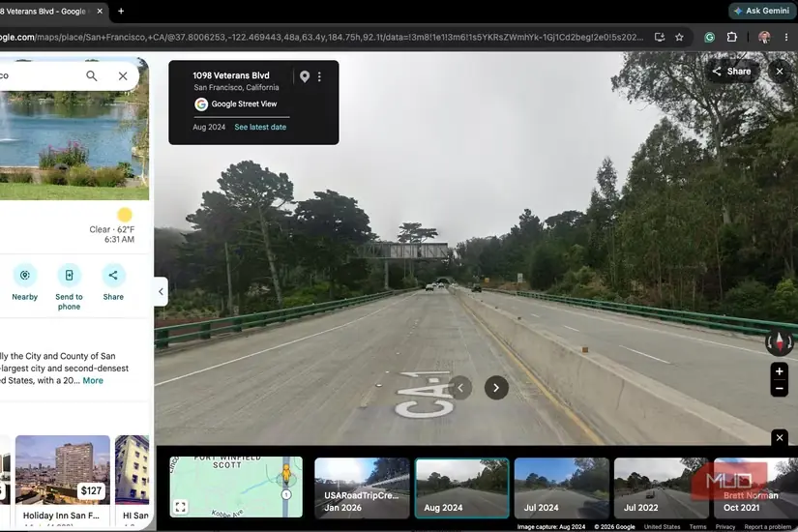Click Report a problem link
Screen dimensions: 798x532
coord(767,527)
